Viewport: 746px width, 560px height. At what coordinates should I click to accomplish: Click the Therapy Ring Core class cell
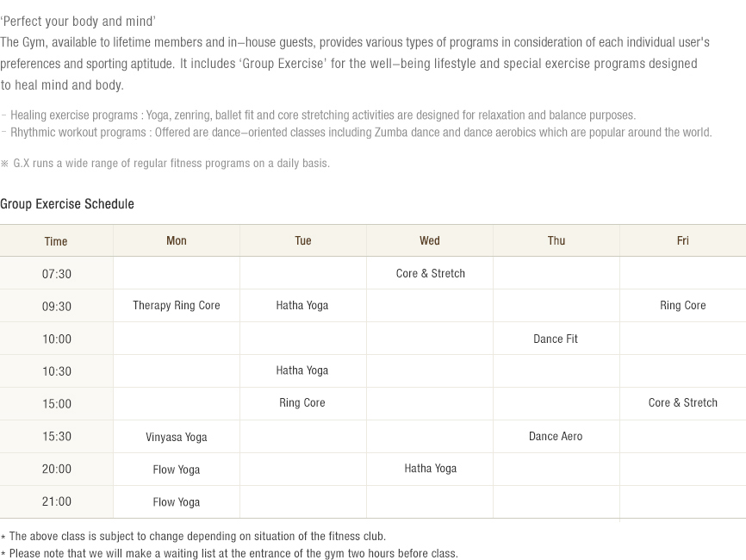tap(177, 306)
